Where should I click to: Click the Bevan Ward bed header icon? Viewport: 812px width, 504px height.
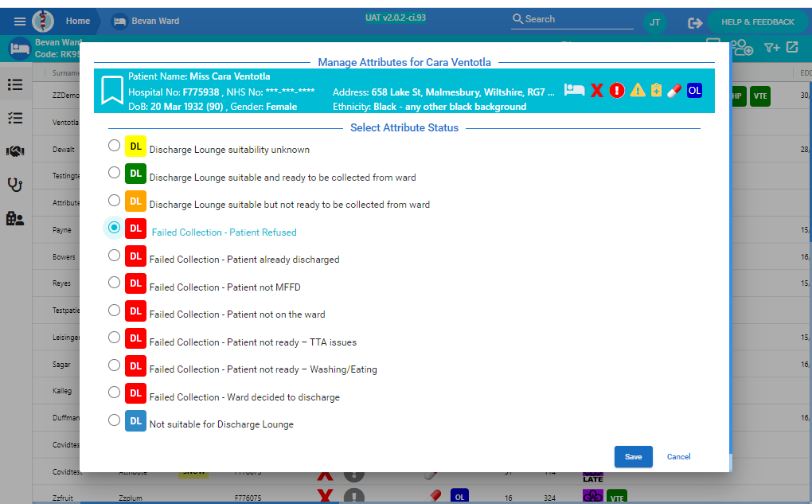(x=20, y=49)
